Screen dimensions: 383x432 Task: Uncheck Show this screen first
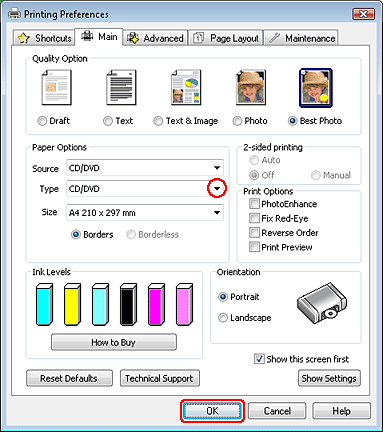click(259, 359)
